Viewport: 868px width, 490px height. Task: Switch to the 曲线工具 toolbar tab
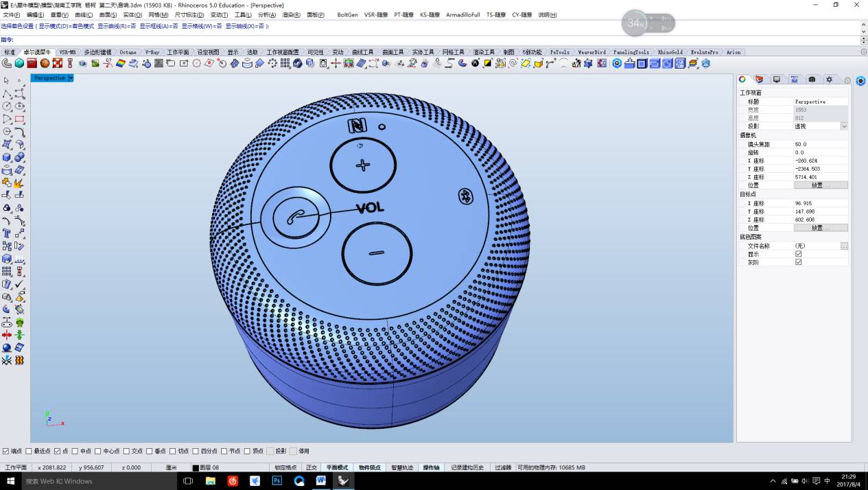click(362, 52)
